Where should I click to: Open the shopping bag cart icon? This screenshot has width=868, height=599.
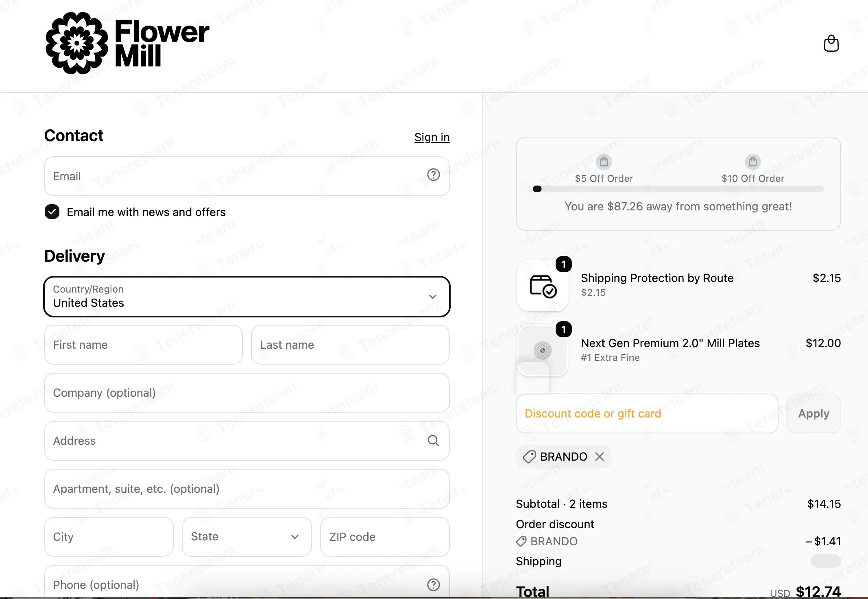[x=831, y=43]
